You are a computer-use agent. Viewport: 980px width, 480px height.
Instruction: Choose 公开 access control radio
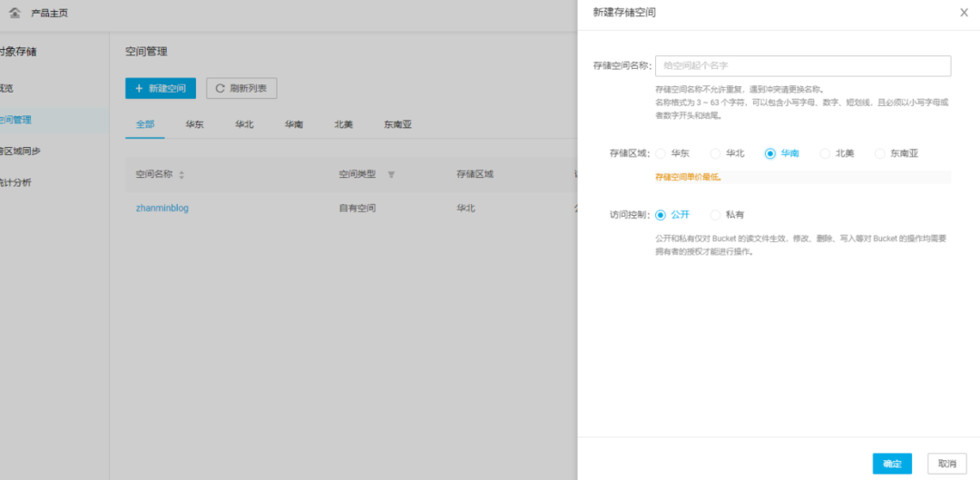661,215
